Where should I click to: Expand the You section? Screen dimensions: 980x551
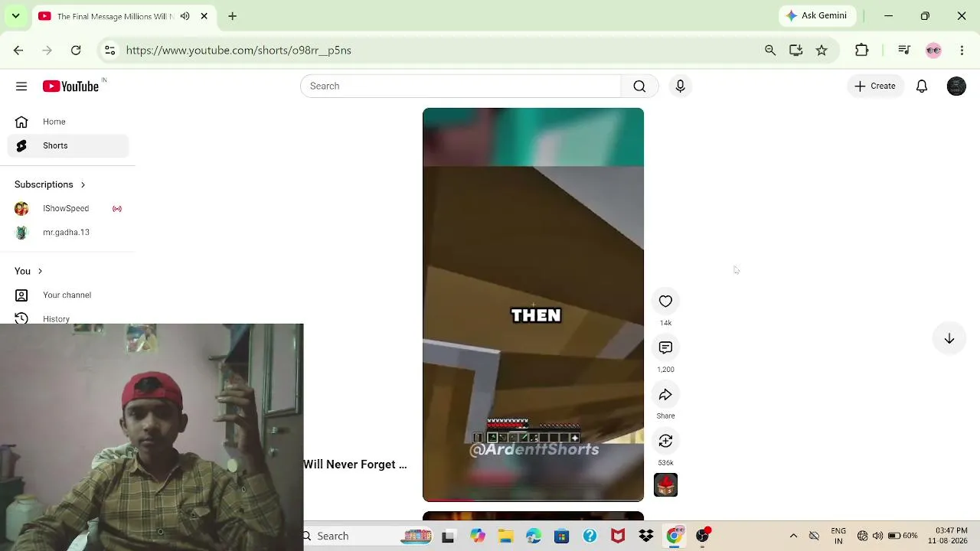tap(28, 271)
